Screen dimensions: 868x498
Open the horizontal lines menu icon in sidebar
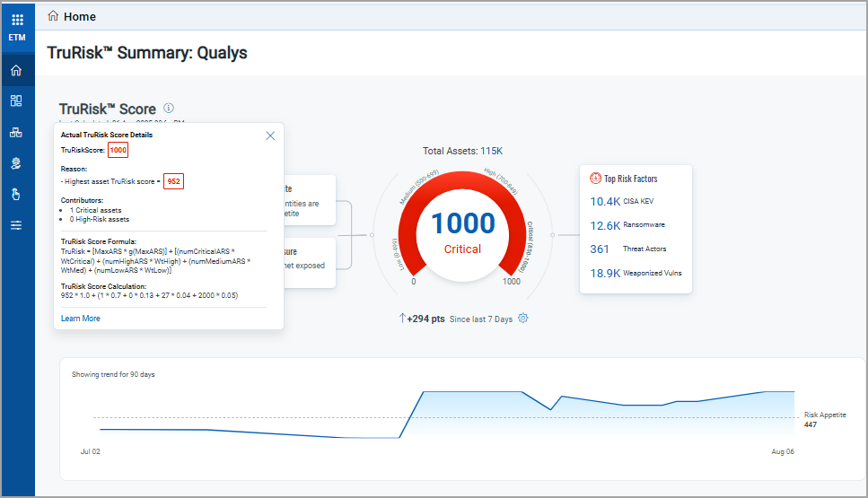(16, 225)
